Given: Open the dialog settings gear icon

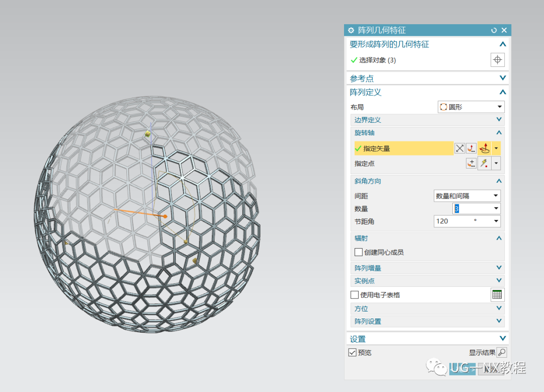Looking at the screenshot, I should click(351, 31).
